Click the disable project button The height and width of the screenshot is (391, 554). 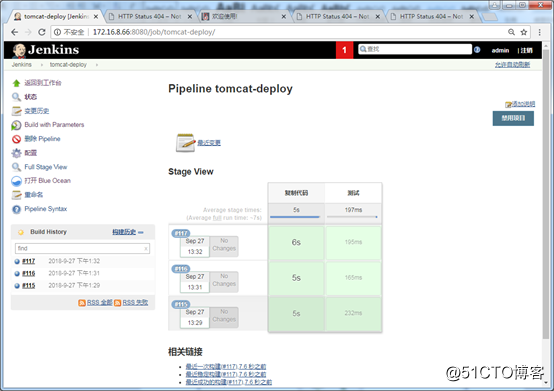(513, 118)
